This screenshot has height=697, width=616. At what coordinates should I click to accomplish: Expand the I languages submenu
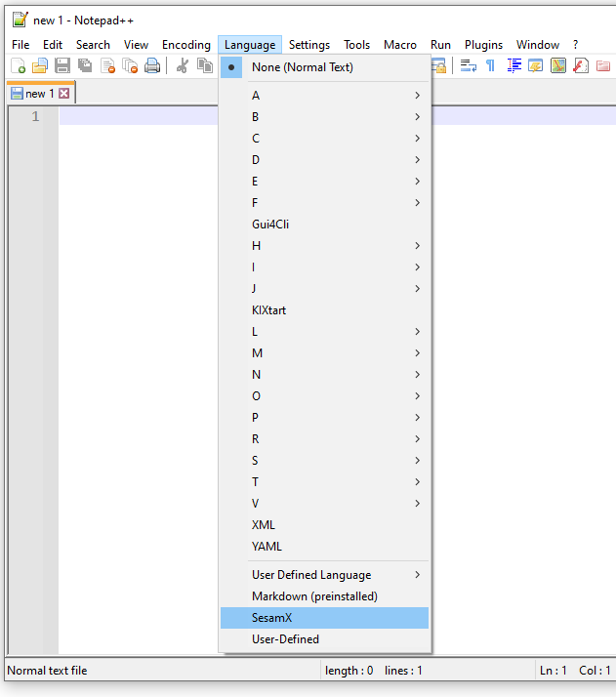coord(324,267)
